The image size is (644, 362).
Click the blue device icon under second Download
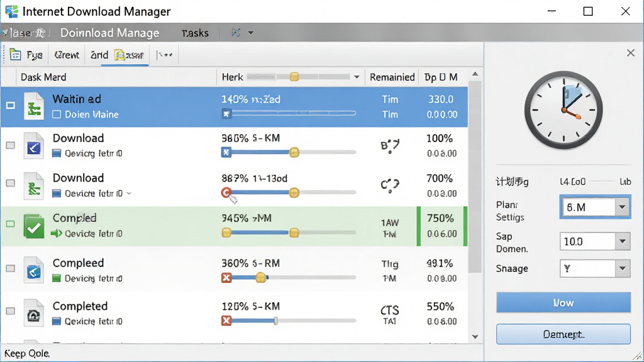pyautogui.click(x=57, y=194)
